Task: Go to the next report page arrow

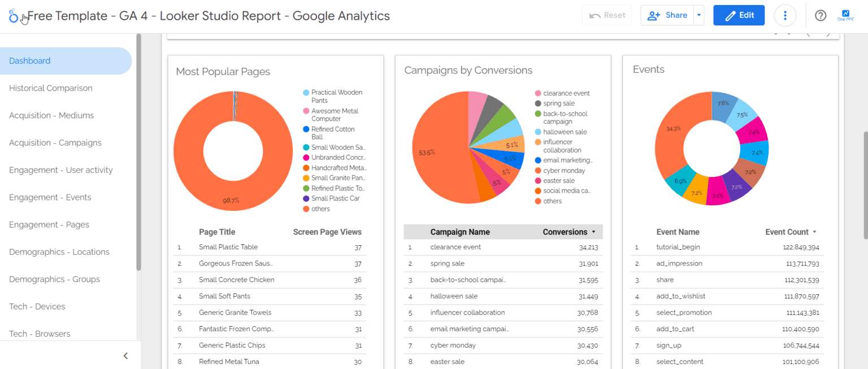Action: (827, 32)
